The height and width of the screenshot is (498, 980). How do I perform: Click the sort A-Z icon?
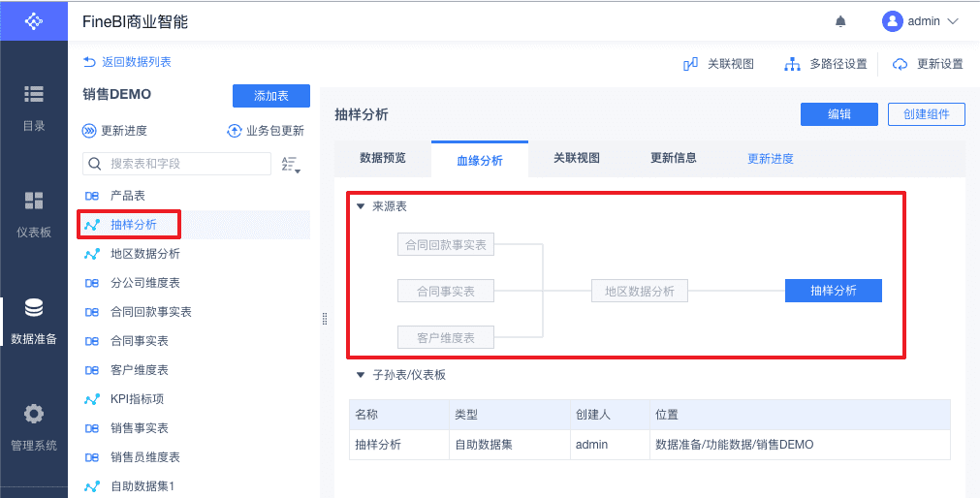[290, 164]
